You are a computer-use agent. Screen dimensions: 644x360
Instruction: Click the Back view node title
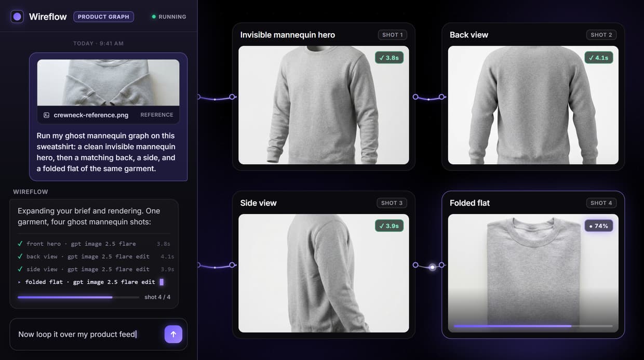point(469,35)
